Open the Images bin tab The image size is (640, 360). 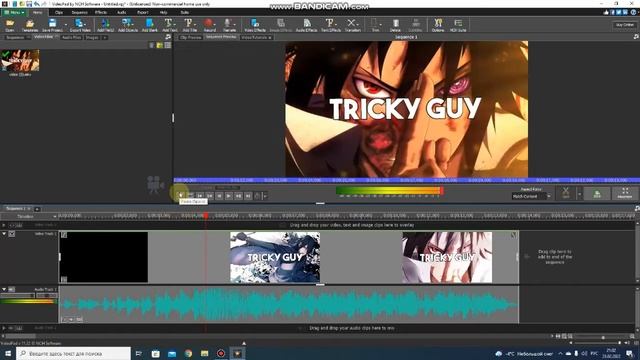click(92, 37)
